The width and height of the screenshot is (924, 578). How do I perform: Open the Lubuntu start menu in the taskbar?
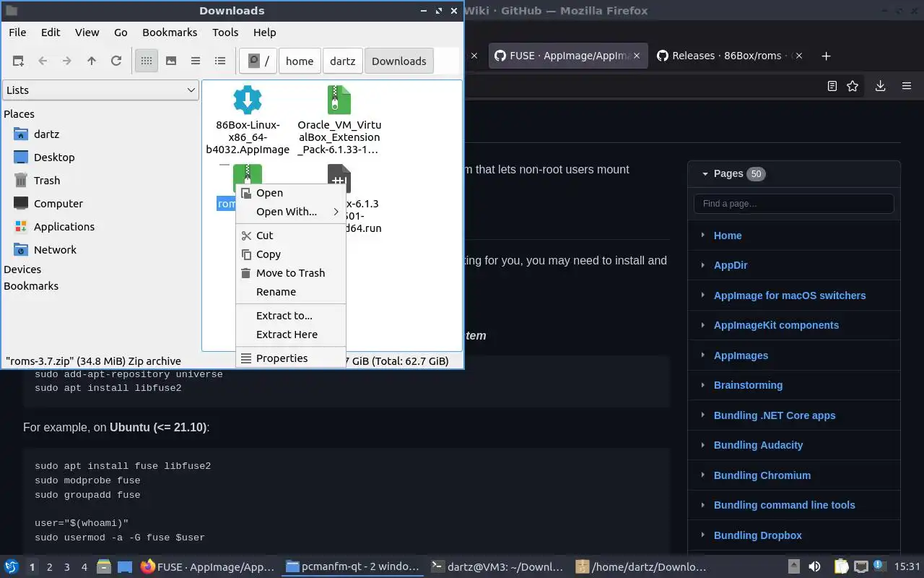tap(12, 567)
